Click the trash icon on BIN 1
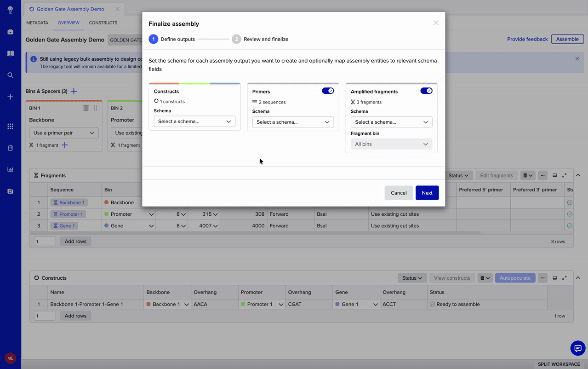The image size is (588, 369). [x=86, y=108]
